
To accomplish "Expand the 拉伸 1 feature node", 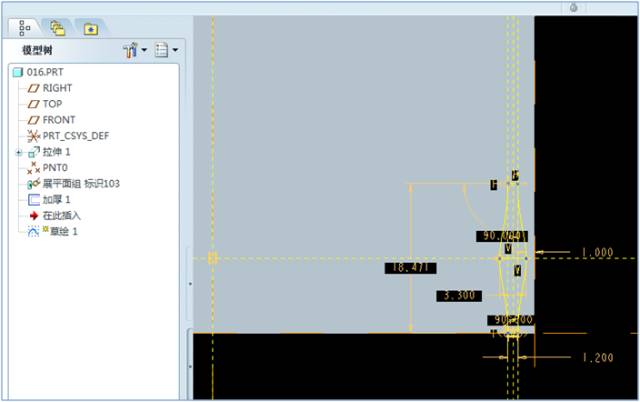I will (19, 153).
